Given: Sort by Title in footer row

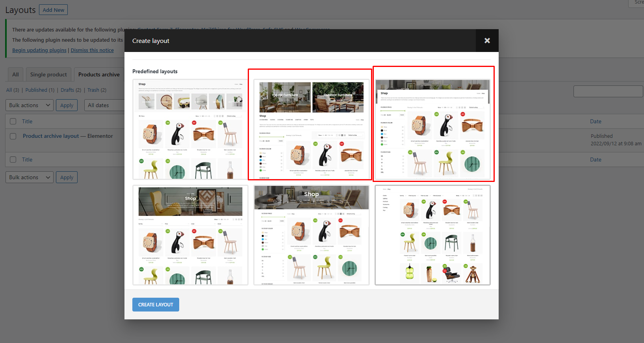Looking at the screenshot, I should (x=27, y=159).
